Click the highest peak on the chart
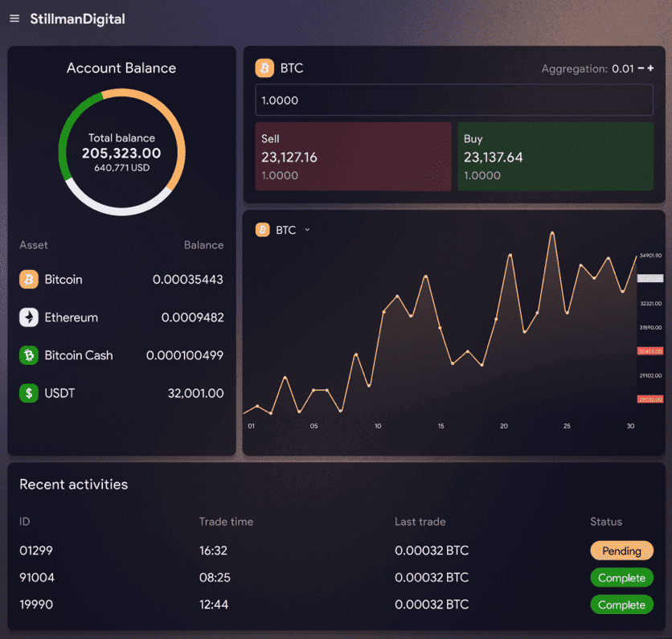The image size is (672, 639). tap(552, 233)
